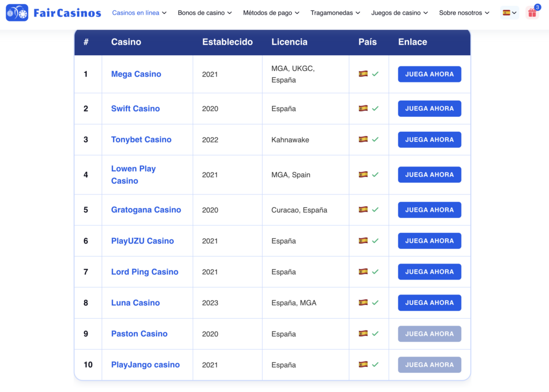Click the Spain flag in Swift Casino row
The width and height of the screenshot is (549, 392).
(363, 108)
